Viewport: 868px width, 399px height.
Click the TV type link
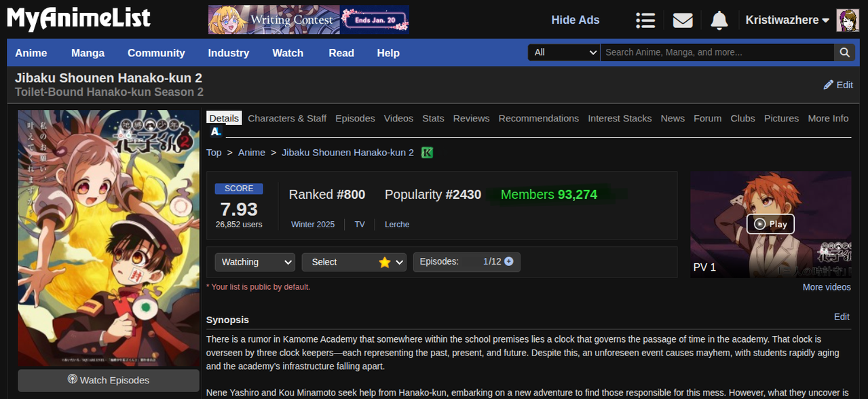pos(360,225)
